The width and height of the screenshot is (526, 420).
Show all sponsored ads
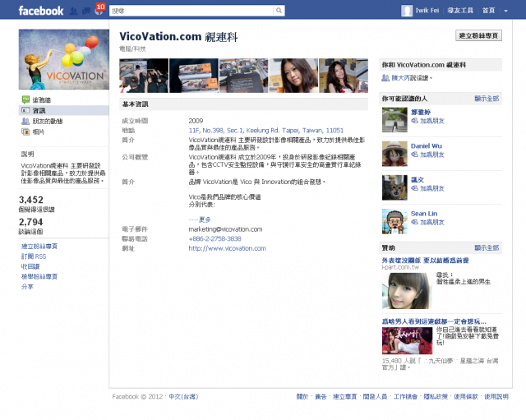[487, 248]
